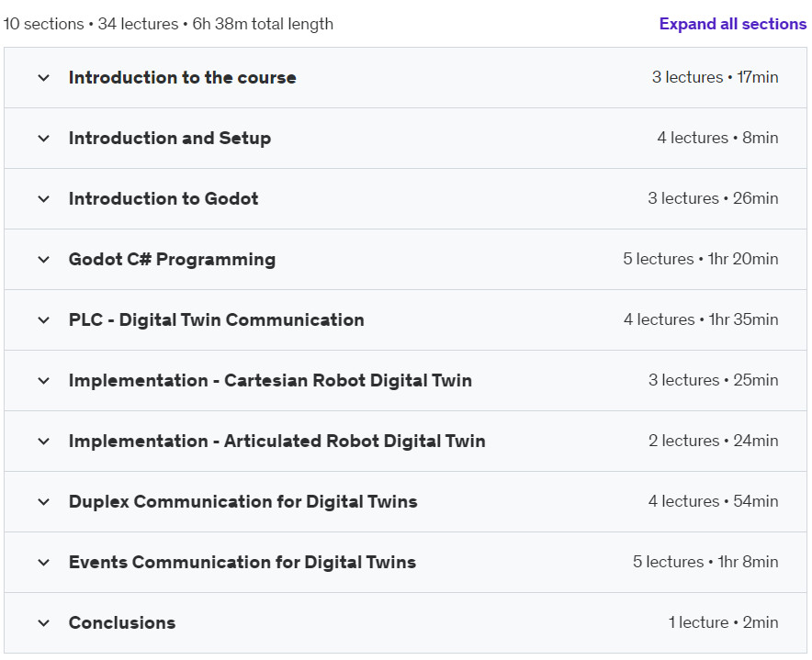812x660 pixels.
Task: Click the arrow icon beside Introduction to Godot
Action: [43, 199]
